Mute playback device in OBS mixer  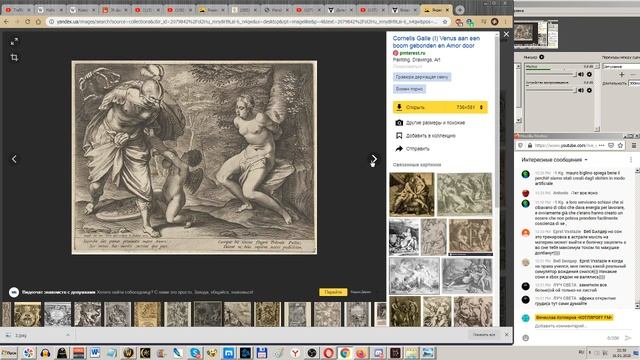[581, 90]
